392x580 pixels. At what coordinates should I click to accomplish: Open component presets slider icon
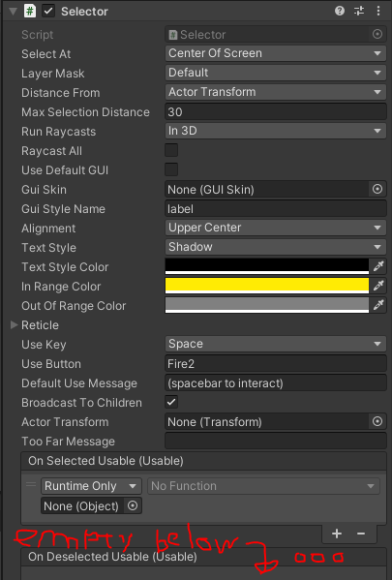(x=359, y=11)
